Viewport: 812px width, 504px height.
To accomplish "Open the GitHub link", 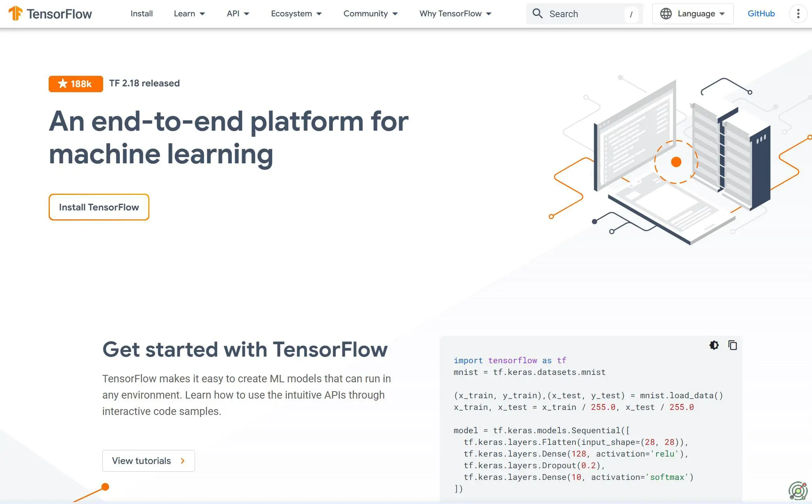I will pos(761,14).
